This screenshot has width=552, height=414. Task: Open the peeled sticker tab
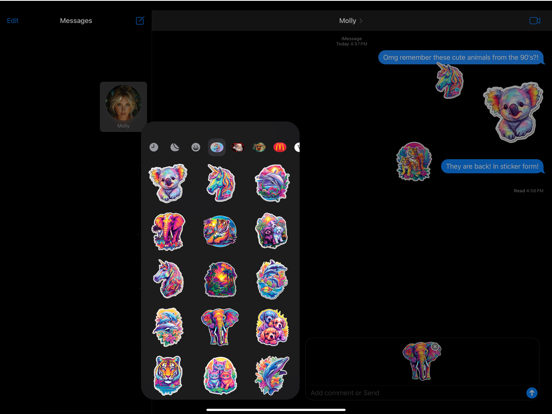point(175,147)
